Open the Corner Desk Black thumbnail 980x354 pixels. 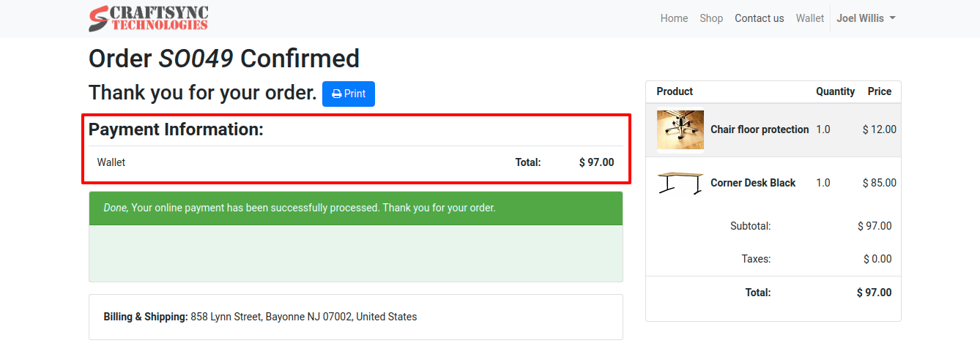[680, 183]
